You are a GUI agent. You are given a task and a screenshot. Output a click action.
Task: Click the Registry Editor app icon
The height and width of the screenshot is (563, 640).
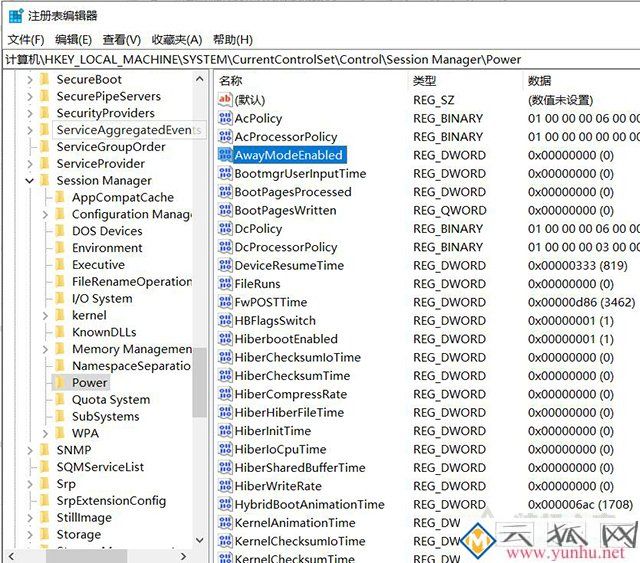click(16, 16)
